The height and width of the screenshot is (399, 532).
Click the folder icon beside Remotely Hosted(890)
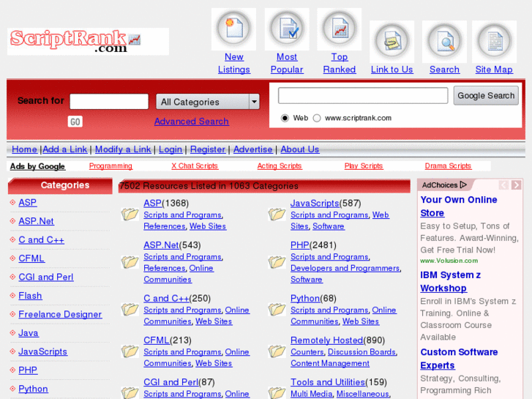277,351
